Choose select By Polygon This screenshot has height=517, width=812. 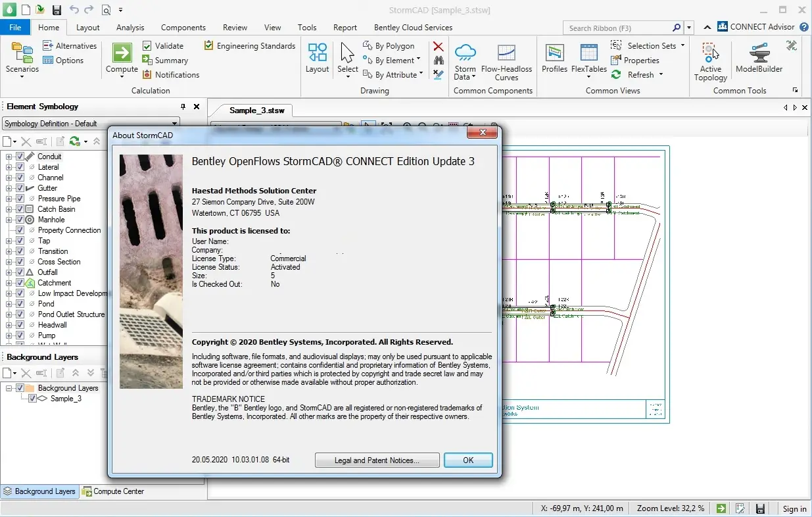pos(389,46)
